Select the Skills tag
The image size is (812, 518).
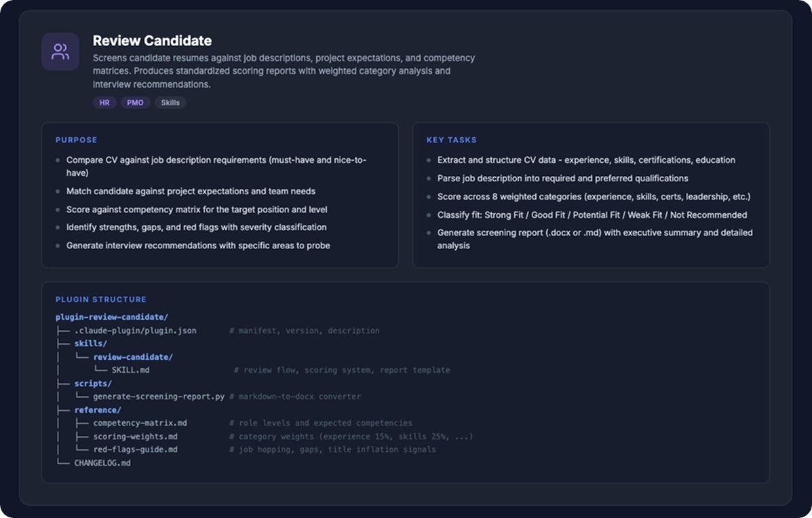pos(170,103)
